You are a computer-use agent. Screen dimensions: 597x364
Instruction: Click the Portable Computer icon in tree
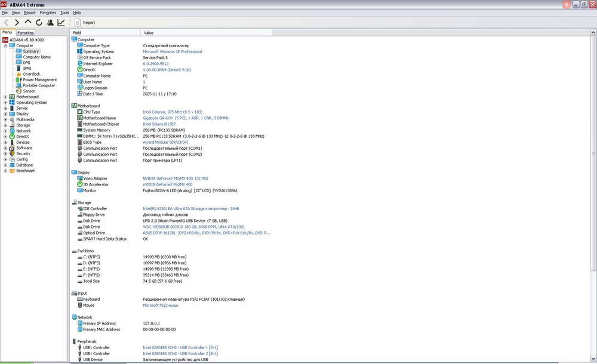[x=19, y=86]
